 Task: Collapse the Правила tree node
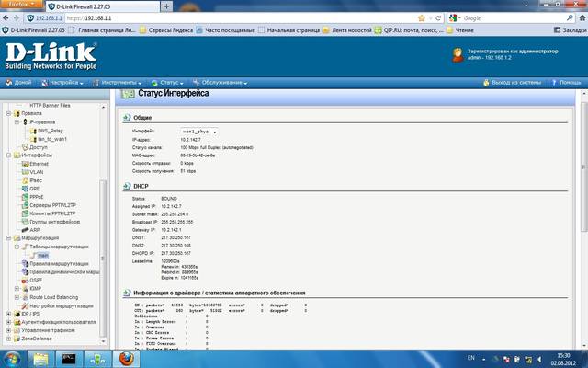pos(8,113)
